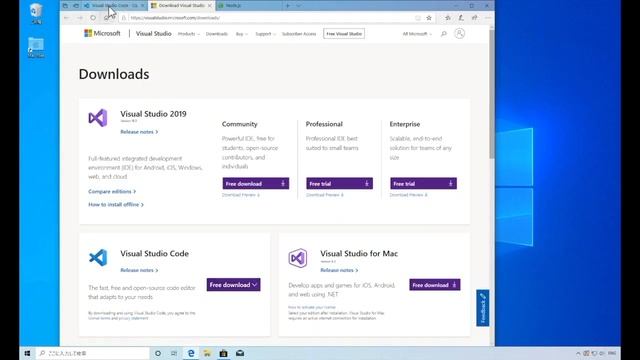The image size is (640, 360).
Task: Open the Compare editions link
Action: click(x=112, y=191)
